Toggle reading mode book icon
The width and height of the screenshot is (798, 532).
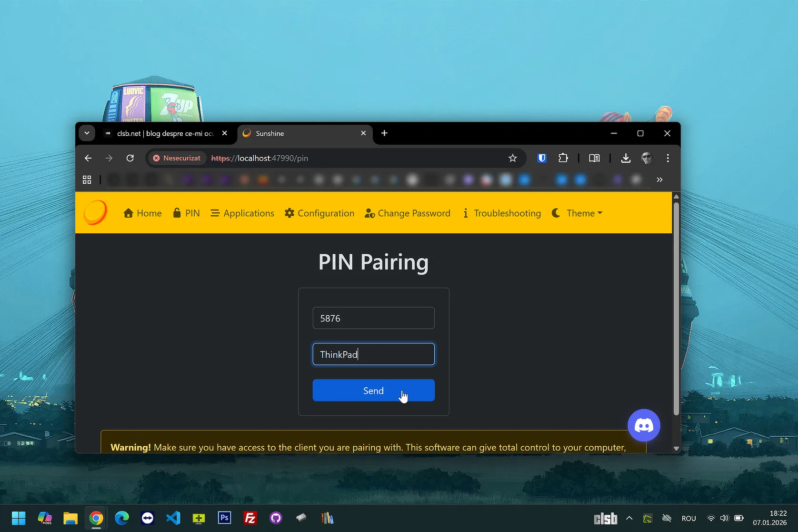pyautogui.click(x=594, y=158)
